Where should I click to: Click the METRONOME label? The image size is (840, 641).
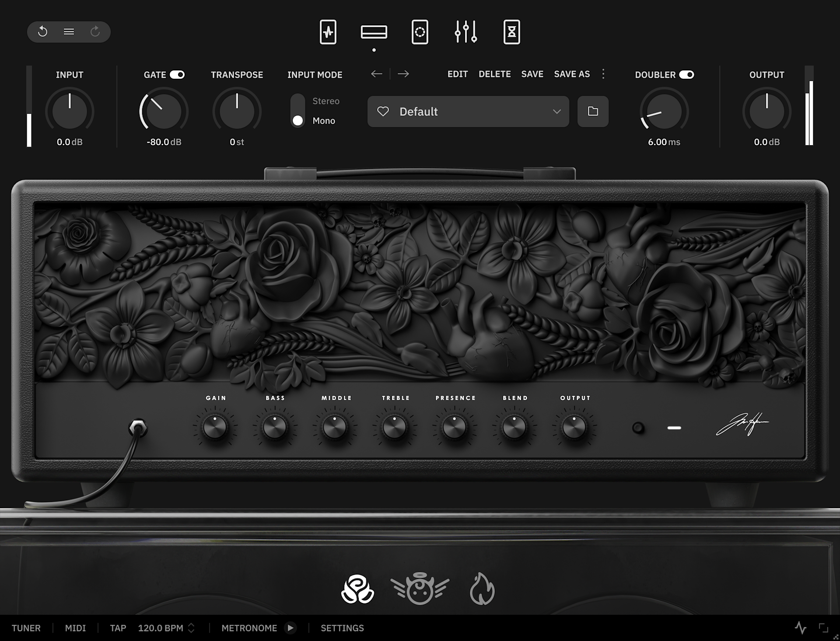click(x=249, y=628)
